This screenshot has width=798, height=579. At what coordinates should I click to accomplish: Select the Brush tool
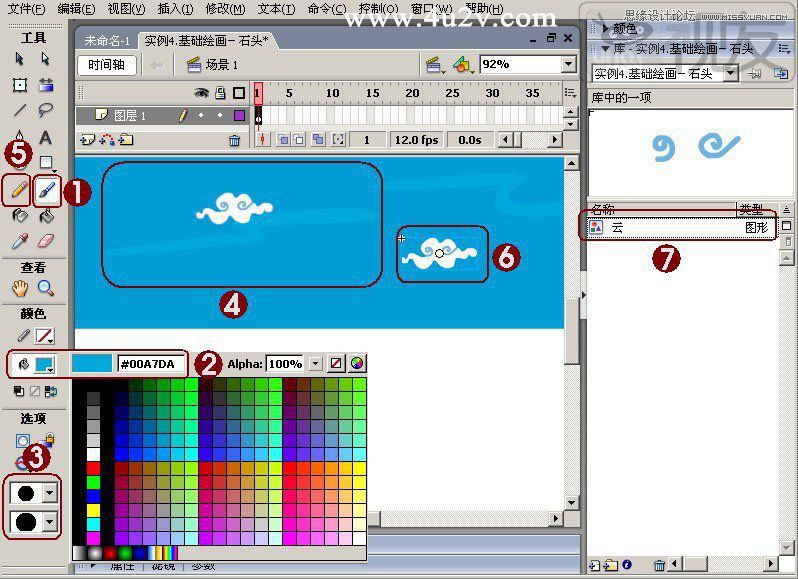click(x=46, y=187)
